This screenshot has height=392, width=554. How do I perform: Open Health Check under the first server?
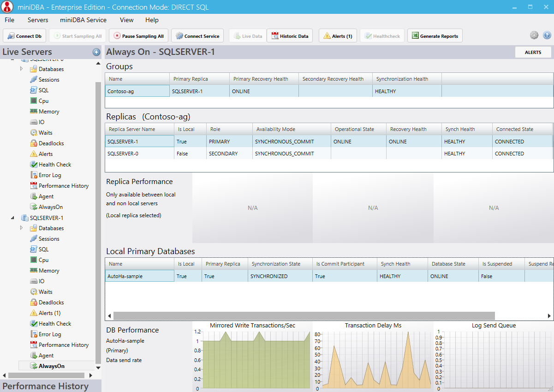pyautogui.click(x=50, y=165)
